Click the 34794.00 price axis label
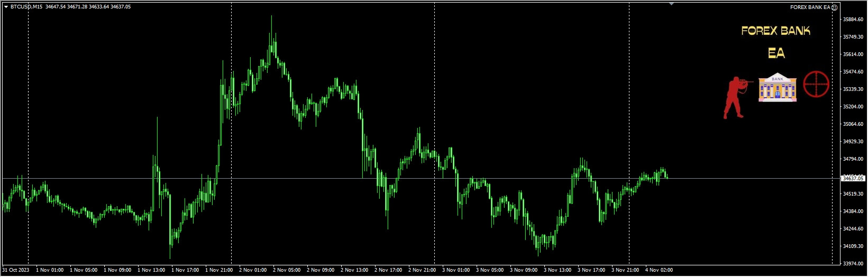Image resolution: width=868 pixels, height=277 pixels. pyautogui.click(x=853, y=159)
